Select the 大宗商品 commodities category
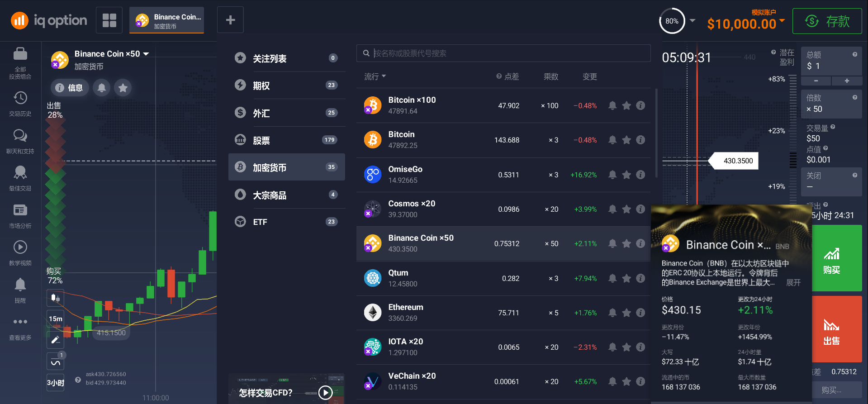 pos(287,195)
